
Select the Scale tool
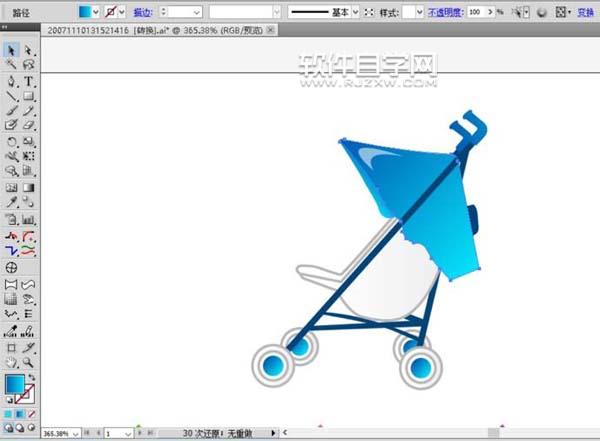click(x=28, y=142)
